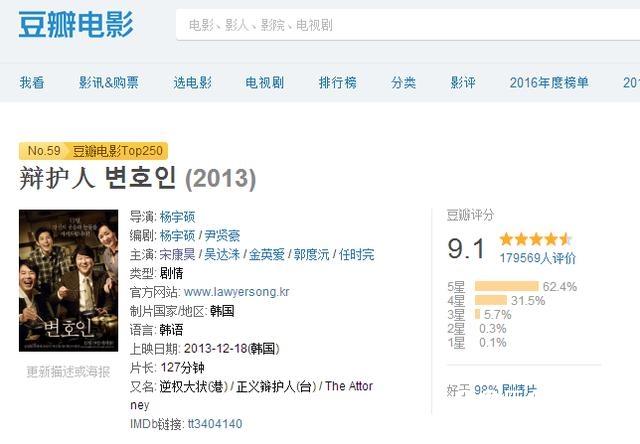Click the five-star rating icons
Image resolution: width=640 pixels, height=444 pixels.
(535, 239)
